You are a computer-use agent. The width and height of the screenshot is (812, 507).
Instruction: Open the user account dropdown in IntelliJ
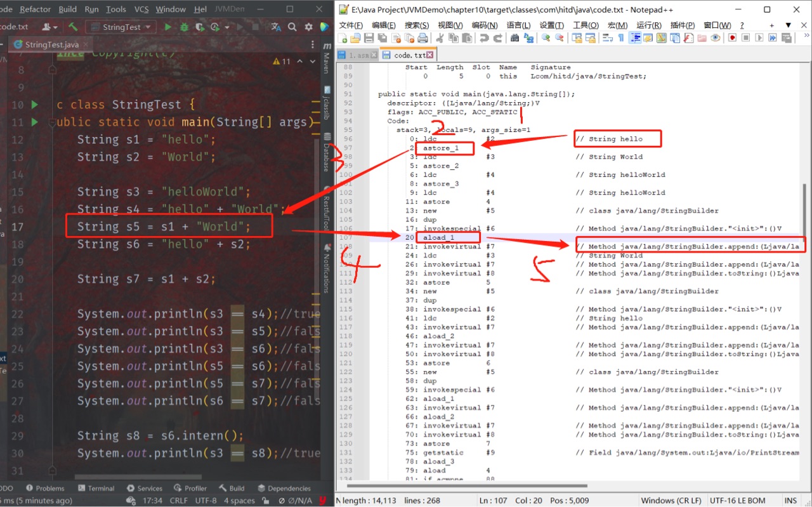pos(50,27)
